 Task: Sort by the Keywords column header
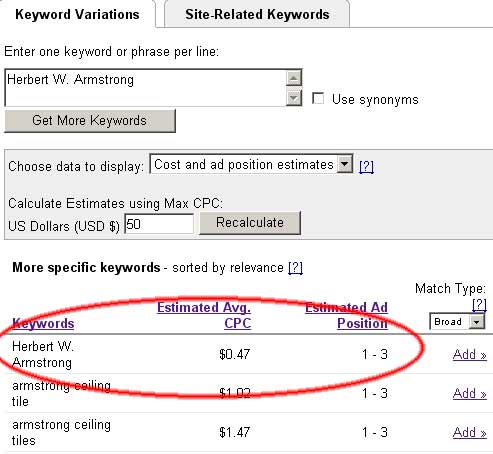(43, 323)
